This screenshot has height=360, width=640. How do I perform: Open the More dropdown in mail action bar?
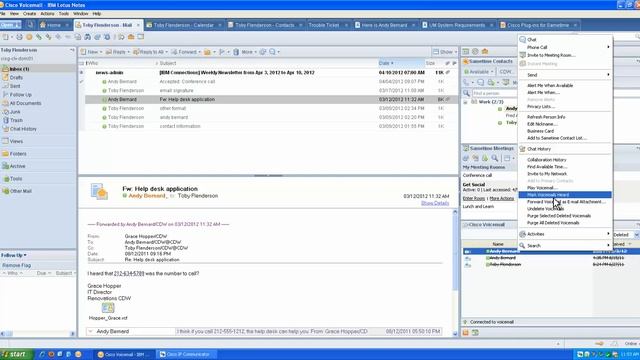pyautogui.click(x=249, y=52)
